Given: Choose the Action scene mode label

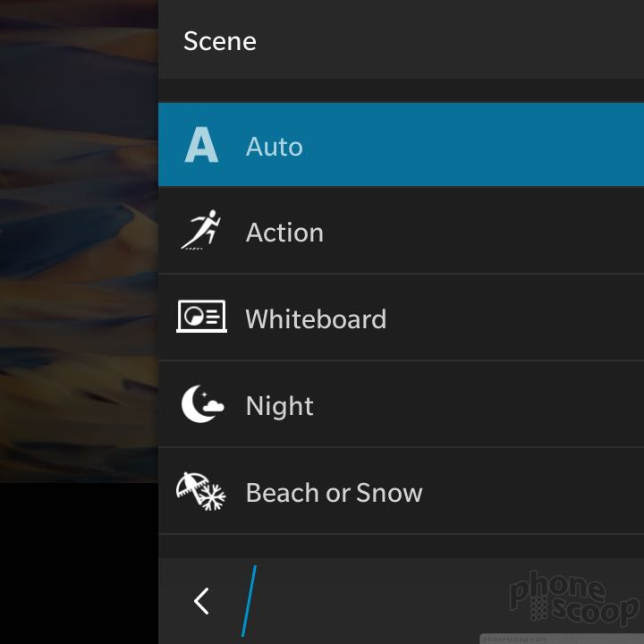Looking at the screenshot, I should tap(284, 233).
